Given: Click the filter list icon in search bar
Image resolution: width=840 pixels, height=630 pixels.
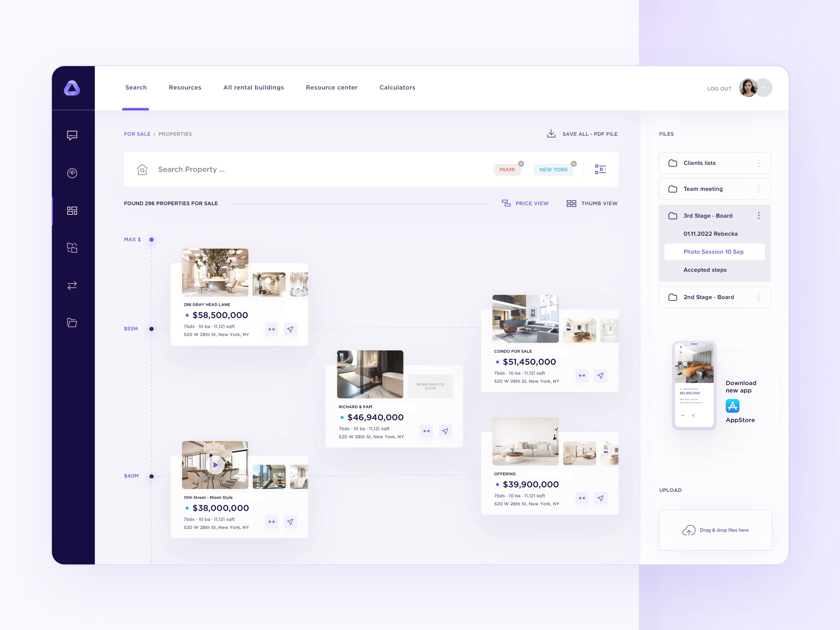Looking at the screenshot, I should click(600, 169).
